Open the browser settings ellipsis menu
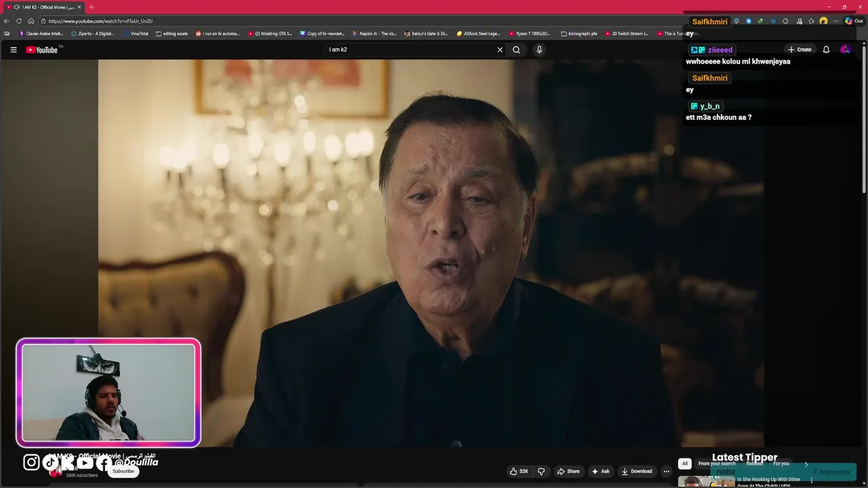Viewport: 868px width, 488px height. click(835, 21)
